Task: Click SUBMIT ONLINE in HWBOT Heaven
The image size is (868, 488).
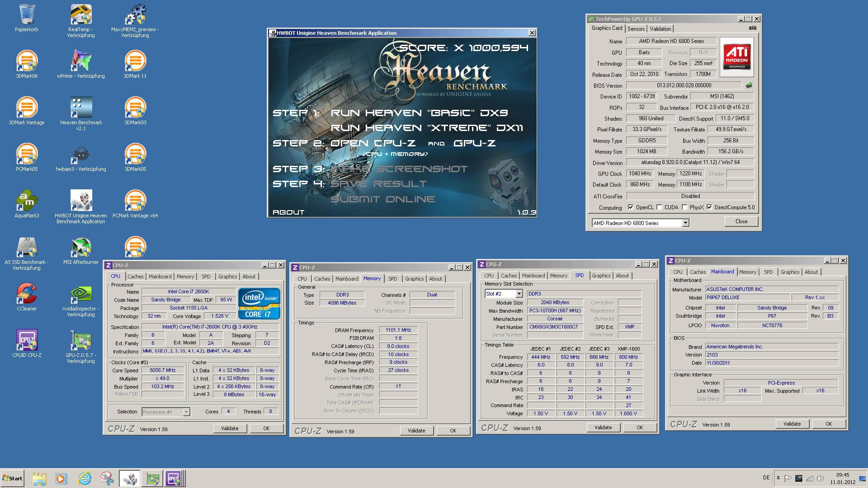Action: pos(383,199)
